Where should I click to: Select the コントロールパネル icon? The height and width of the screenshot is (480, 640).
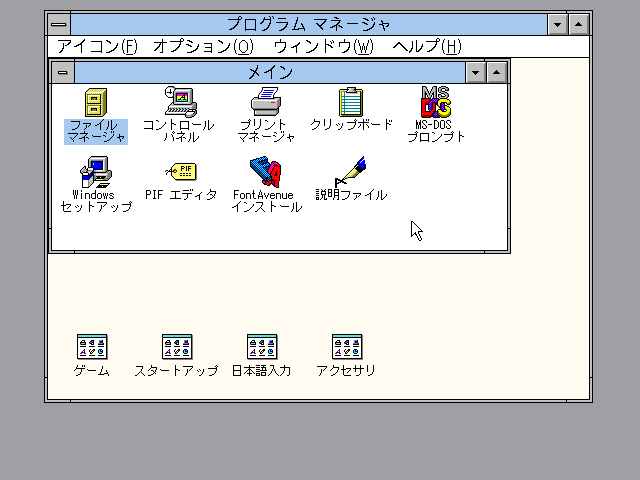coord(181,102)
